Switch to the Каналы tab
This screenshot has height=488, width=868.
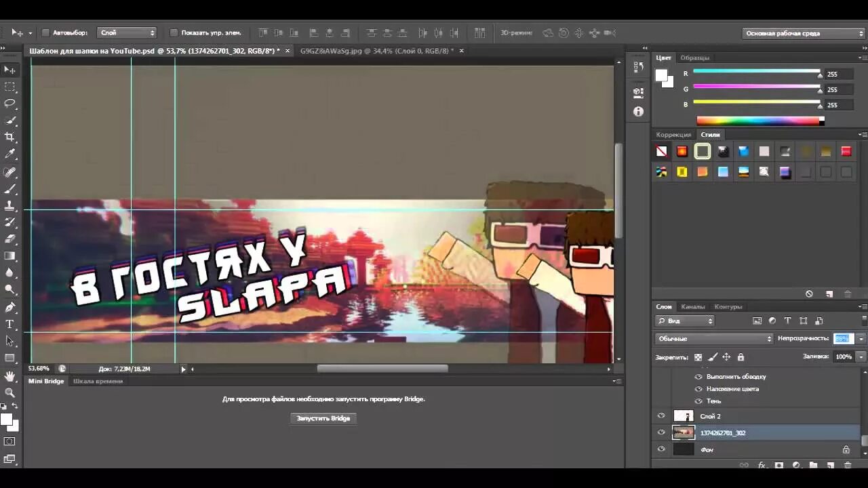(693, 306)
